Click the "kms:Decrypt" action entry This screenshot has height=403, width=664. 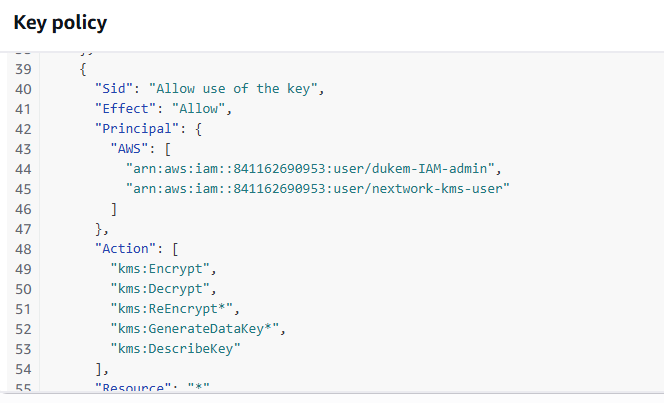click(163, 288)
